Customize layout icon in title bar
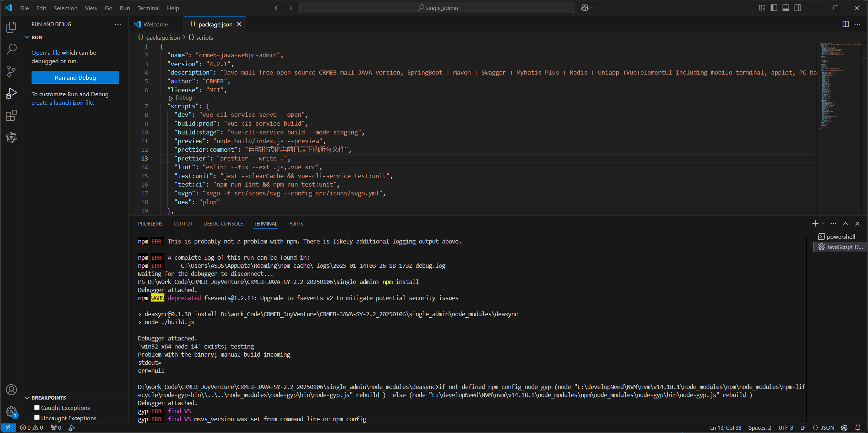Viewport: 868px width, 433px height. (x=762, y=8)
